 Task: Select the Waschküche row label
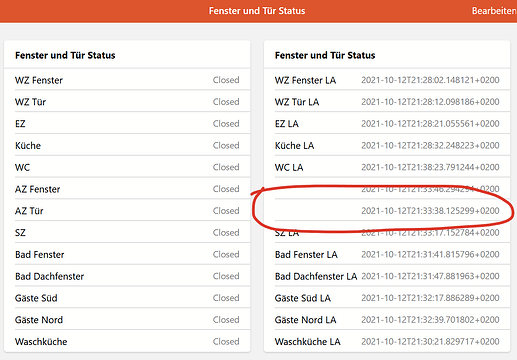pos(41,342)
